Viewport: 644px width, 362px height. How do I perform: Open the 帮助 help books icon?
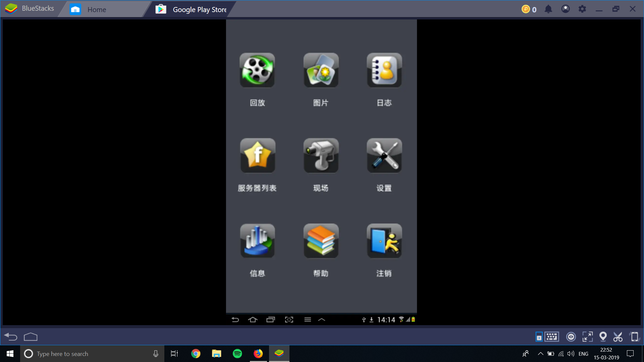321,241
